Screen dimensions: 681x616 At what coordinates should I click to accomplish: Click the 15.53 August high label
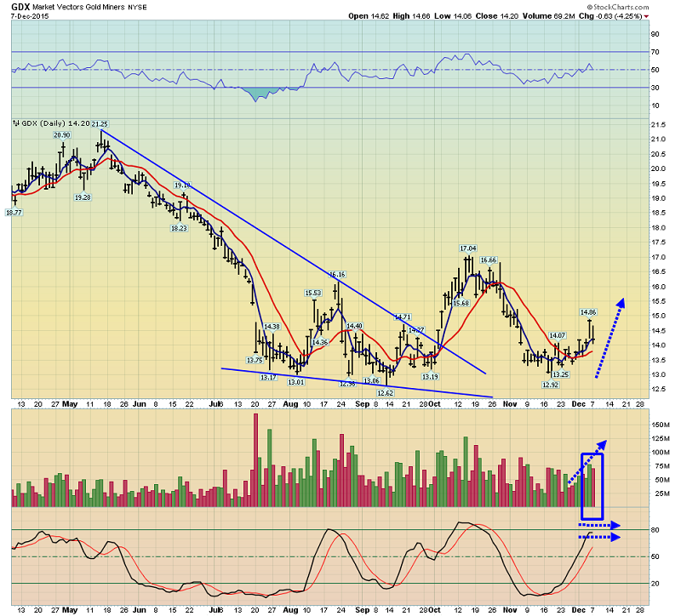point(313,293)
